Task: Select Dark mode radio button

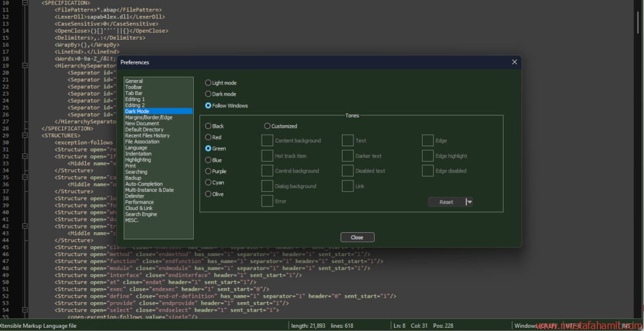Action: tap(209, 94)
